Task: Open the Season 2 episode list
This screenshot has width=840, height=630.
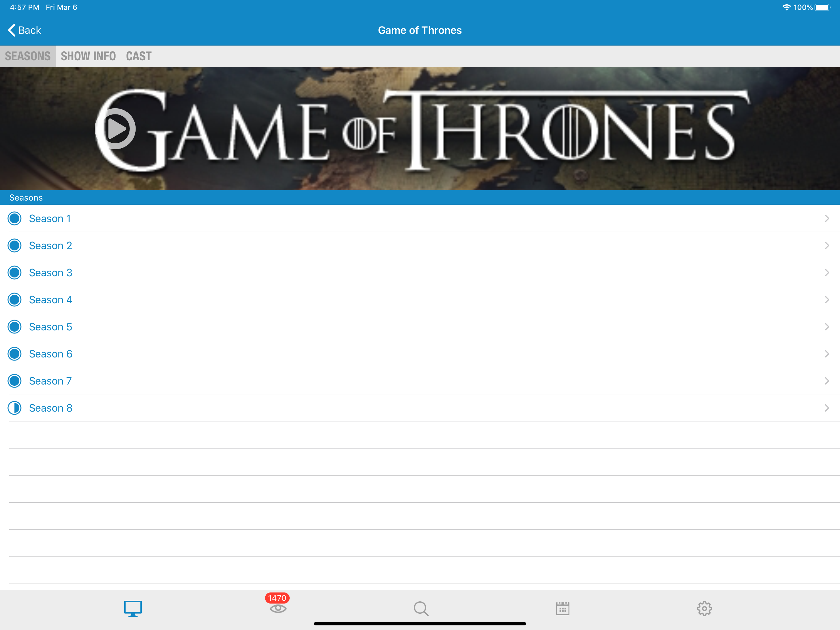Action: pos(420,245)
